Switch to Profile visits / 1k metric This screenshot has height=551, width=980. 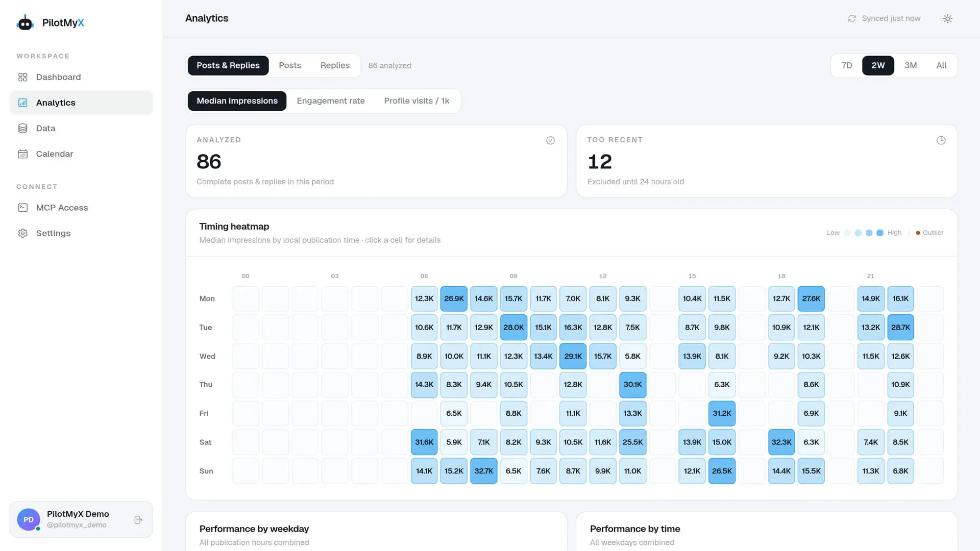(x=416, y=101)
